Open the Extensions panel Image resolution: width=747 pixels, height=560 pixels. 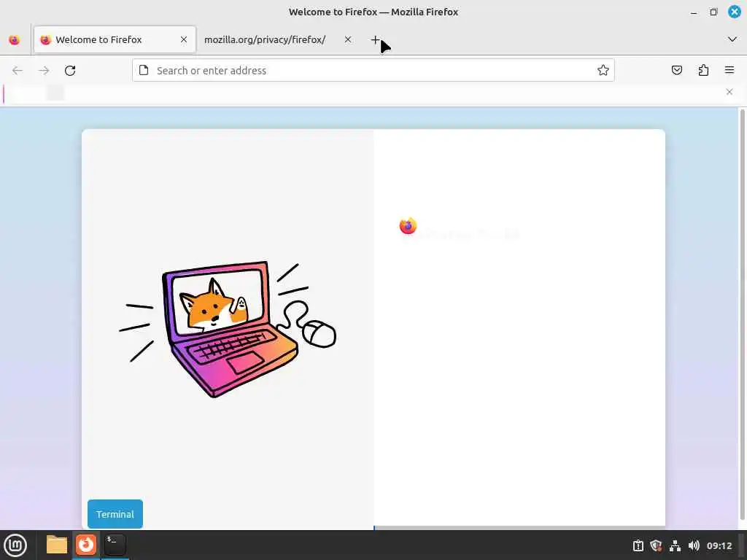[x=703, y=71]
